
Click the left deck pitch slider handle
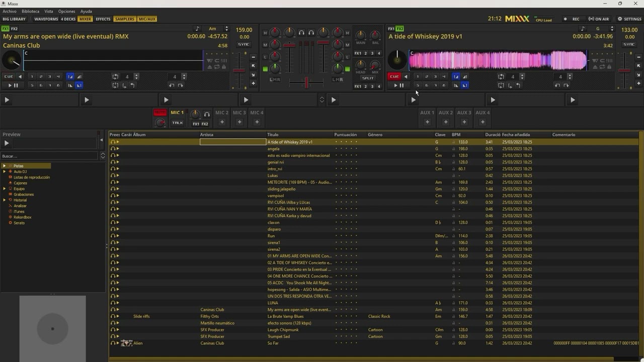click(x=239, y=70)
